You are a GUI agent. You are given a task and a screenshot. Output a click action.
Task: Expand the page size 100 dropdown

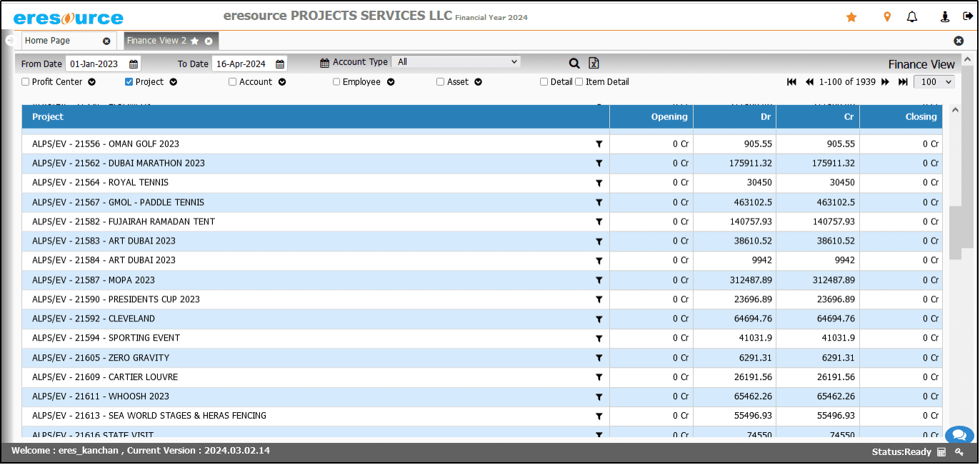pos(934,82)
